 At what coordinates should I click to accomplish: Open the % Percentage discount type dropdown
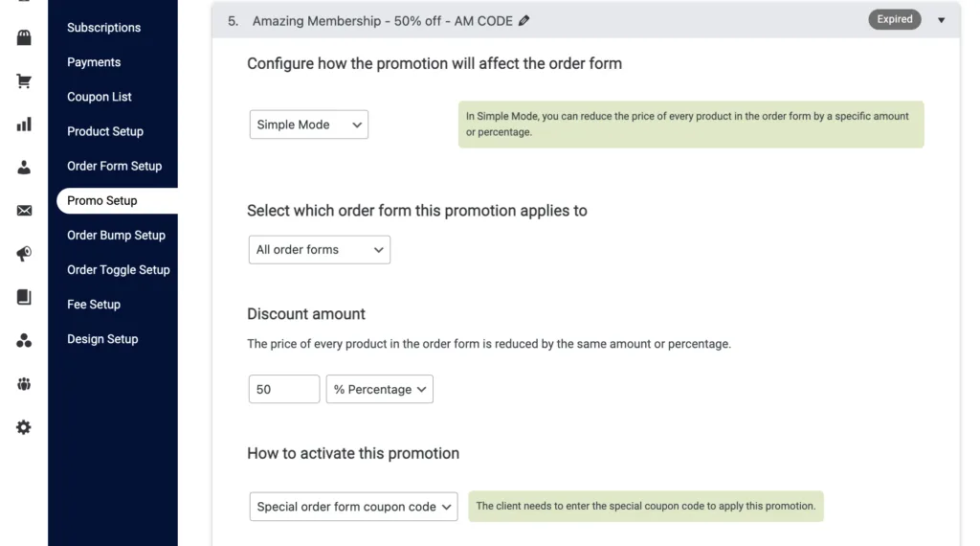click(379, 390)
